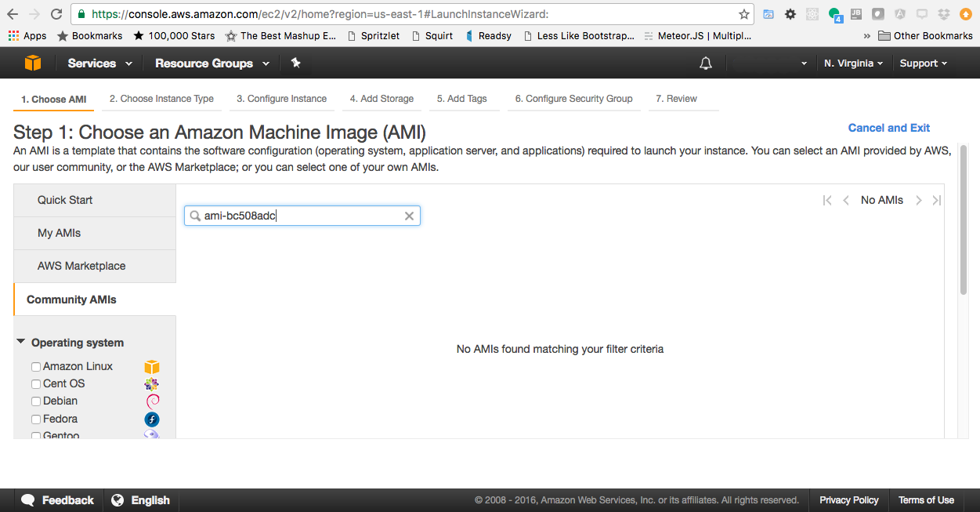
Task: Open the Feedback button in footer
Action: click(x=58, y=500)
